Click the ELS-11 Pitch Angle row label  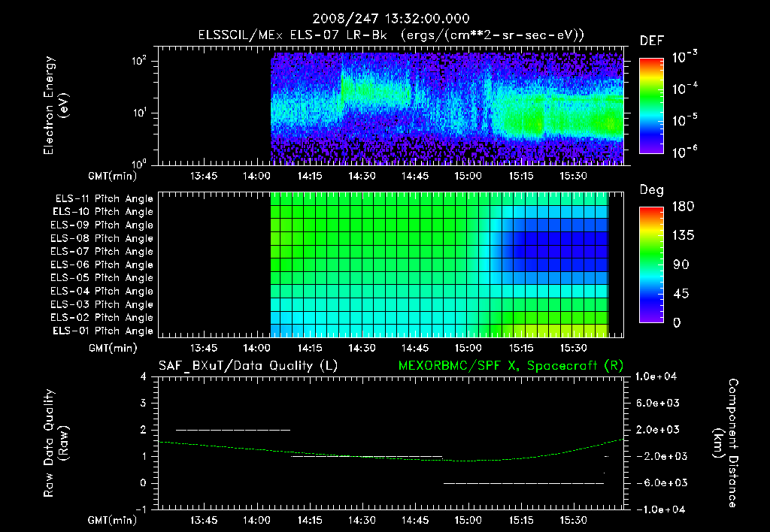point(104,199)
